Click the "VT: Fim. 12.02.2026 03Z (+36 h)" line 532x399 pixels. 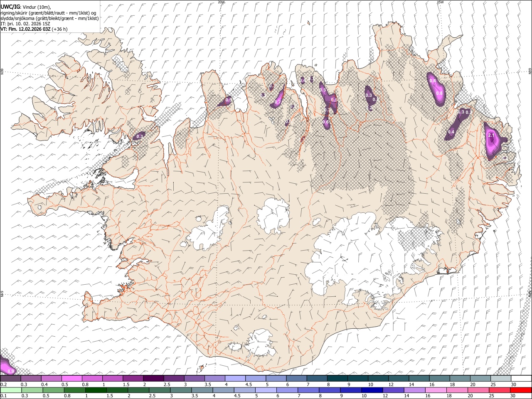34,29
